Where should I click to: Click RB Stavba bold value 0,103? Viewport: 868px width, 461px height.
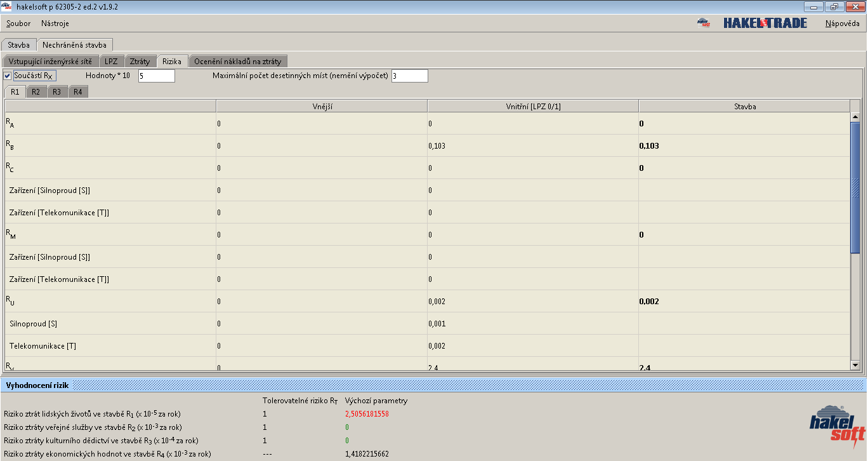(x=649, y=146)
